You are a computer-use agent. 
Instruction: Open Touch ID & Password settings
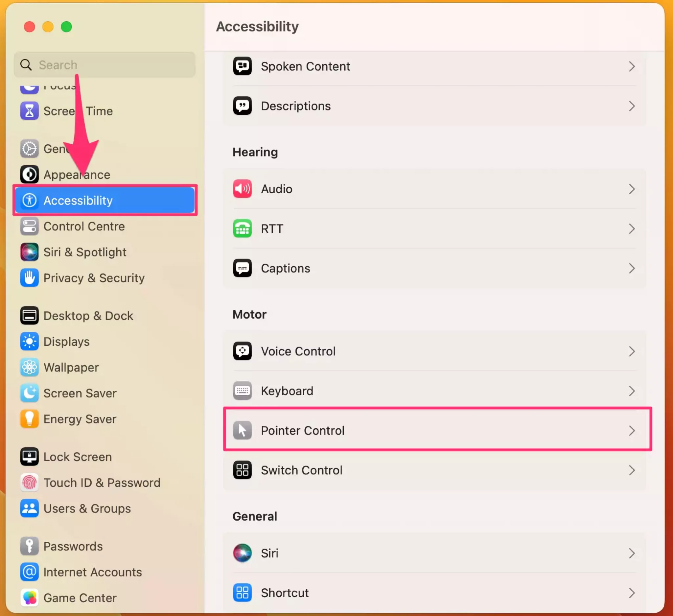[105, 483]
